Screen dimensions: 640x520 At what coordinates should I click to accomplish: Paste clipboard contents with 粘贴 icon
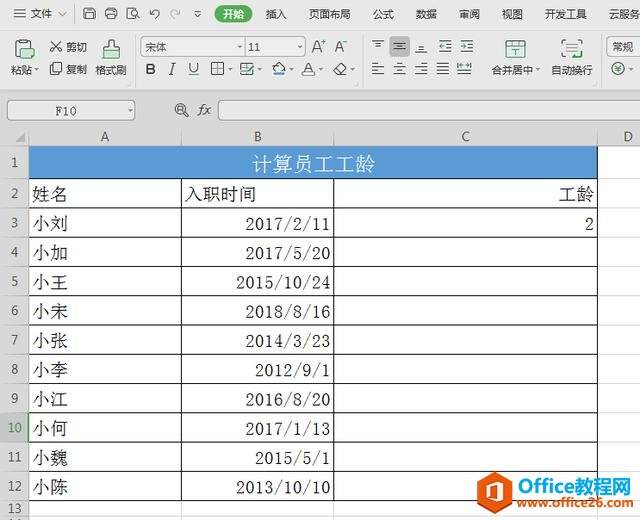tap(24, 49)
